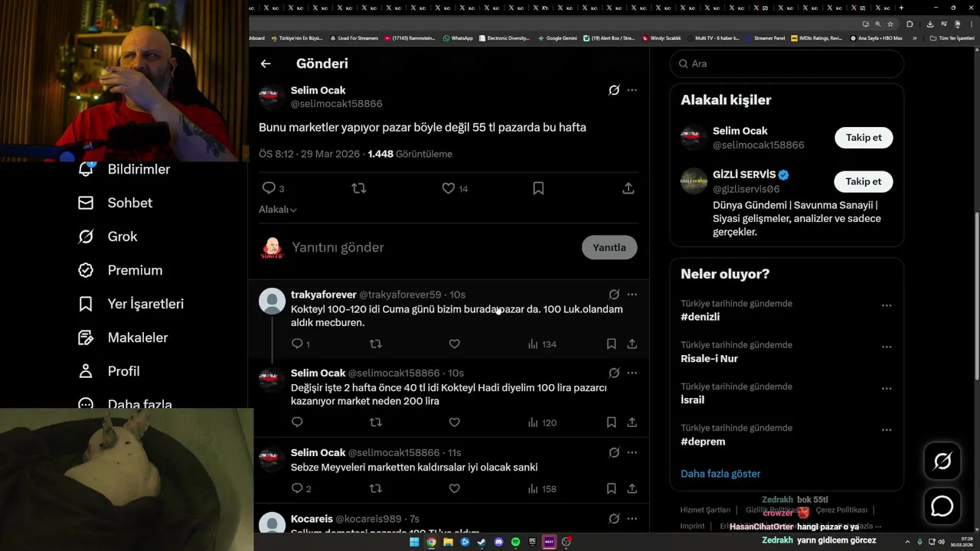Open Grok in the sidebar

coord(108,236)
